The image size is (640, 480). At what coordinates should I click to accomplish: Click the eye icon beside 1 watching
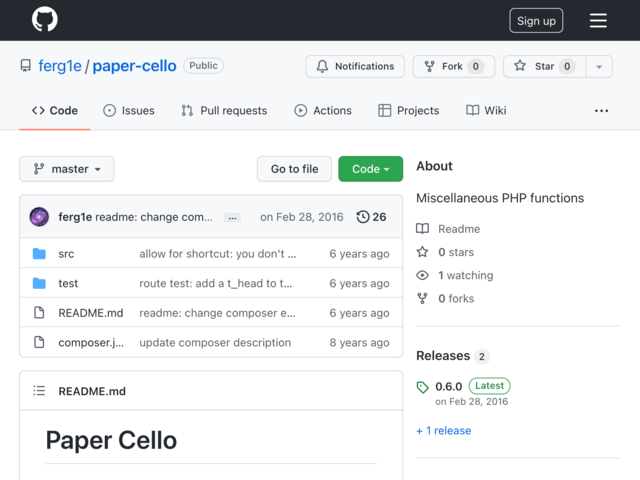[422, 276]
